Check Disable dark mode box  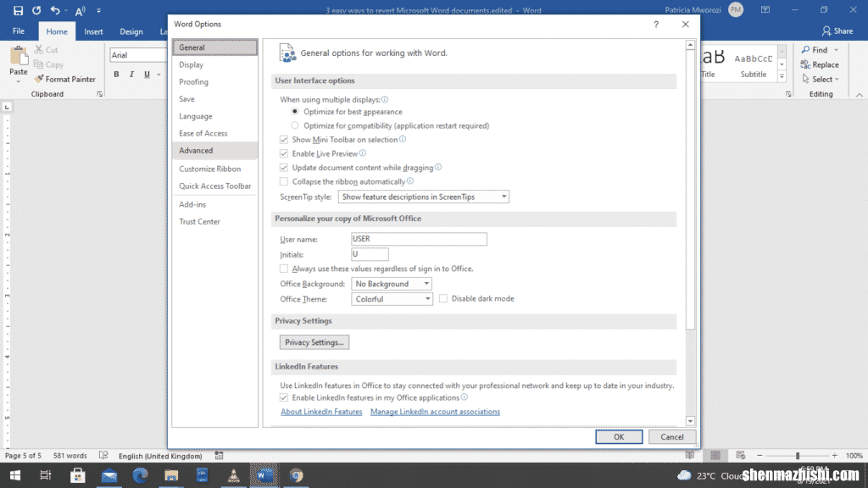[x=443, y=298]
